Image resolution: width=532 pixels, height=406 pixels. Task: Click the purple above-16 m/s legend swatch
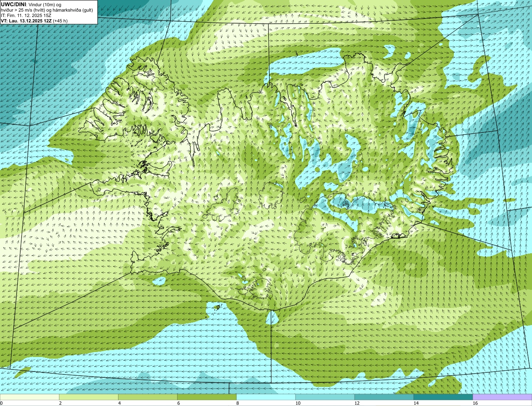pyautogui.click(x=502, y=397)
